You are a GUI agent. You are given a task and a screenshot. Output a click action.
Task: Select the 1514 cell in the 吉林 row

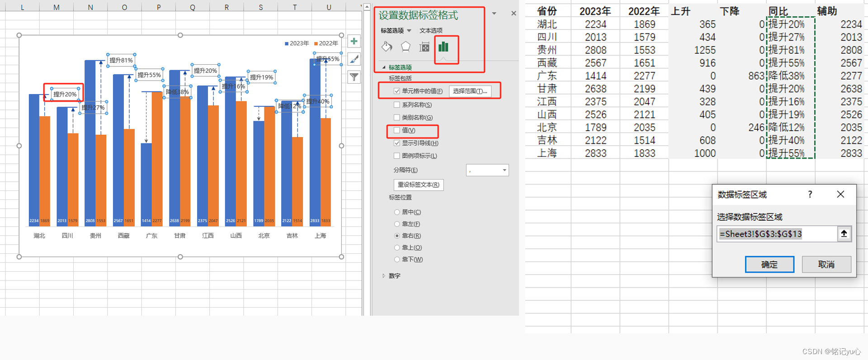pyautogui.click(x=644, y=141)
